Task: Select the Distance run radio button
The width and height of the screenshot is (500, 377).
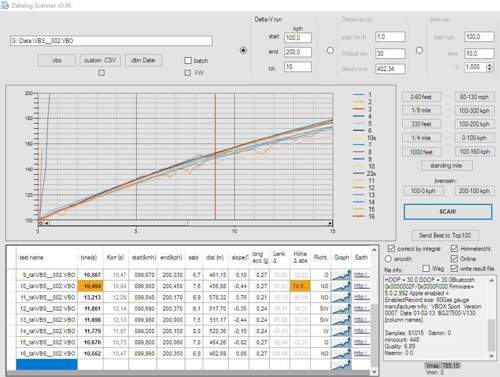Action: tap(330, 51)
